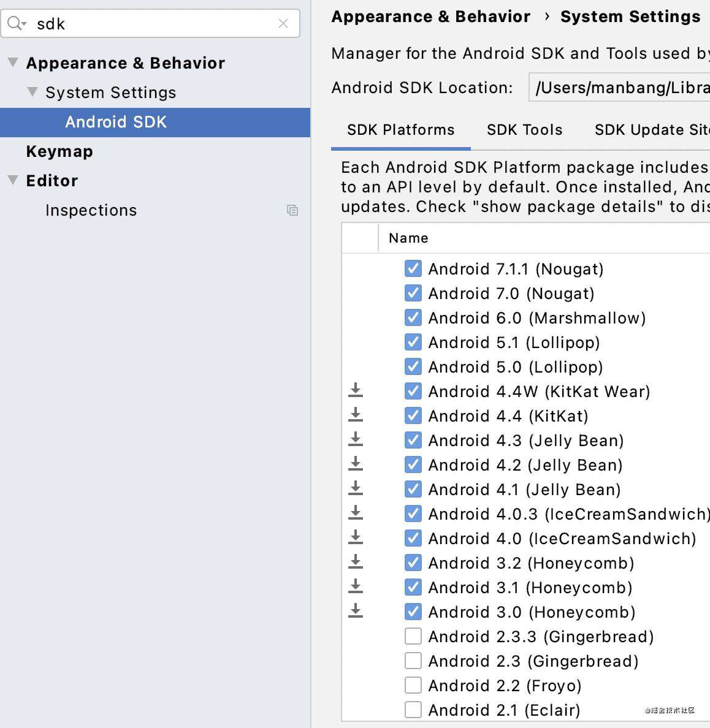
Task: Toggle Android 4.1 (Jelly Bean) checkbox
Action: [413, 490]
